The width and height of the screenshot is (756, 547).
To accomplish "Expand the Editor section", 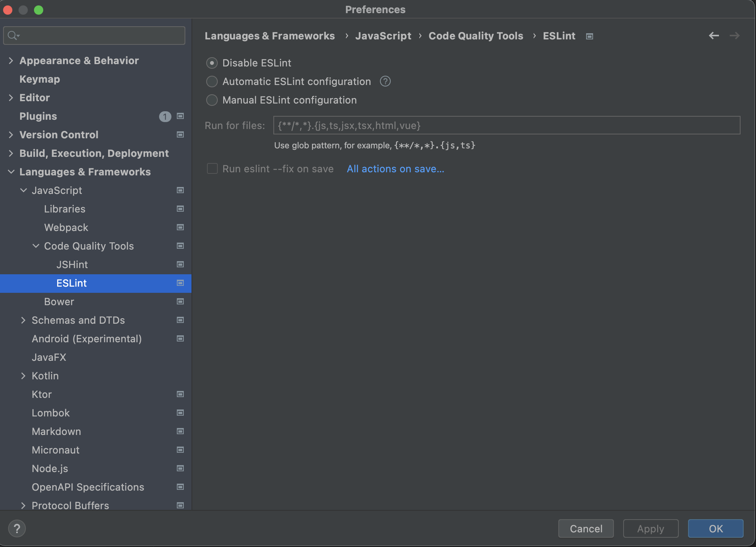I will click(11, 98).
